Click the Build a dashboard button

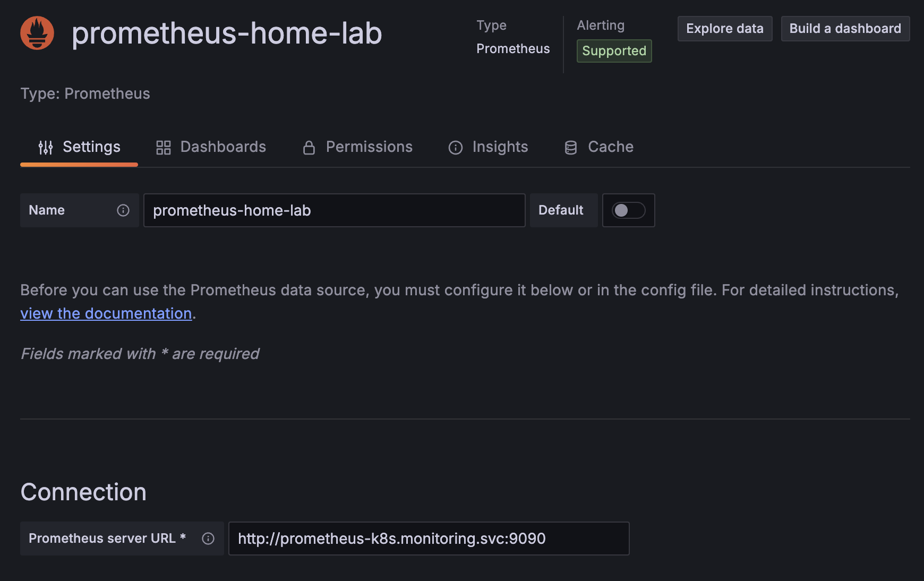click(845, 29)
